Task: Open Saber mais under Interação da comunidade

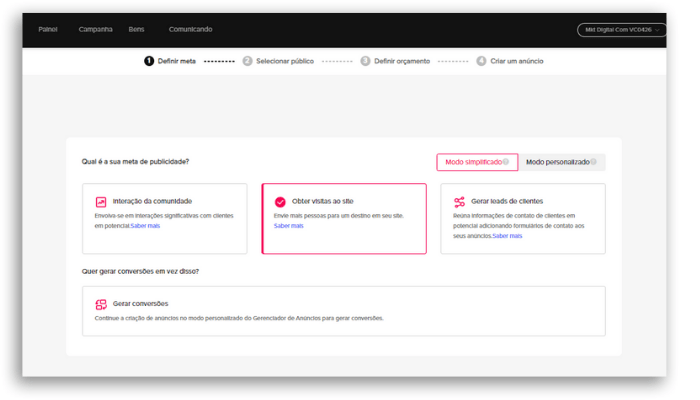Action: 145,225
